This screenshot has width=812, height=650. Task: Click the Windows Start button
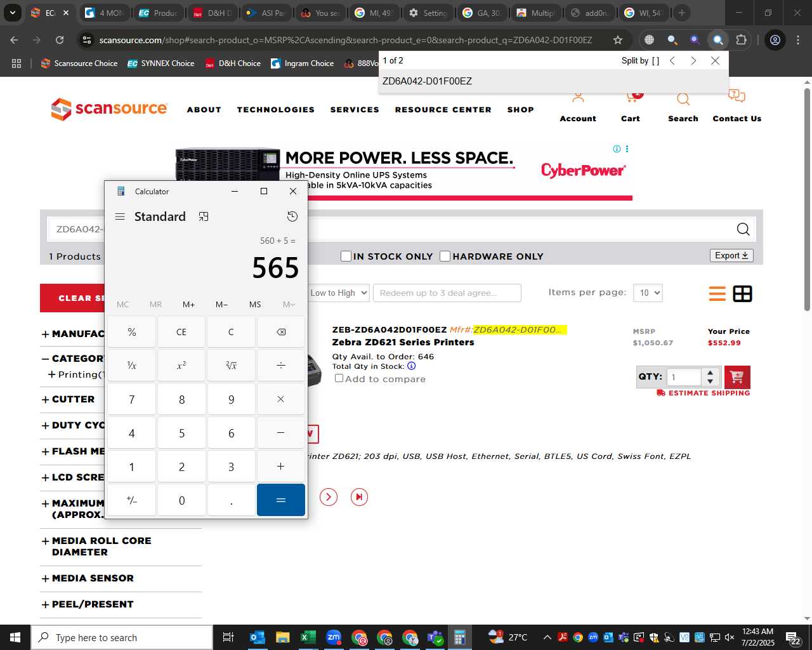click(15, 637)
